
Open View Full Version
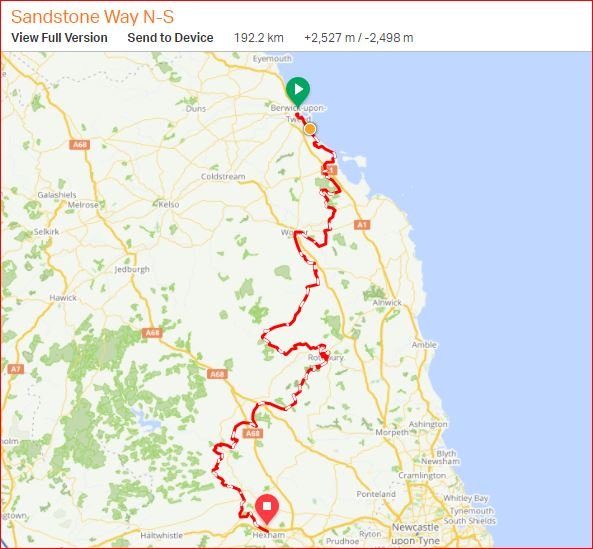click(59, 38)
